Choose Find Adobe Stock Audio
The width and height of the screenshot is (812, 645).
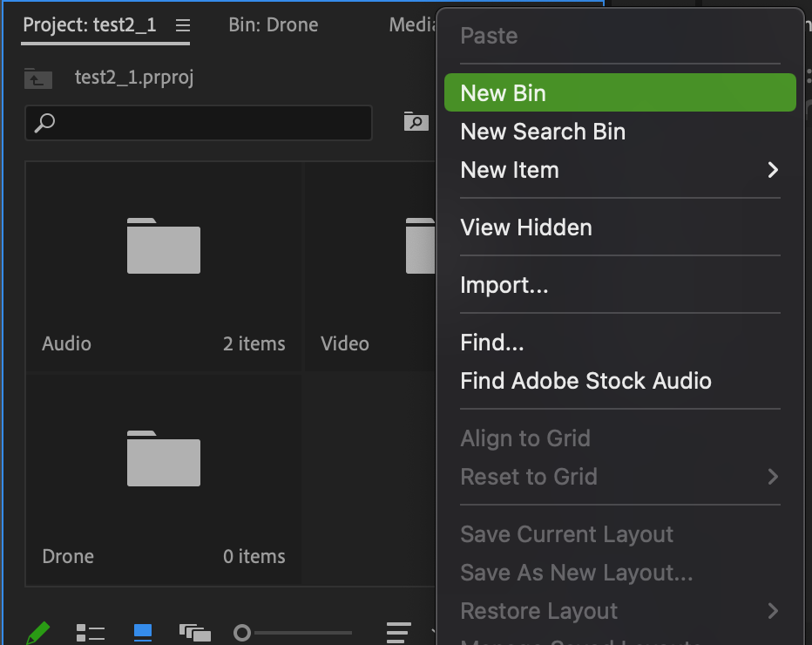[x=585, y=381]
